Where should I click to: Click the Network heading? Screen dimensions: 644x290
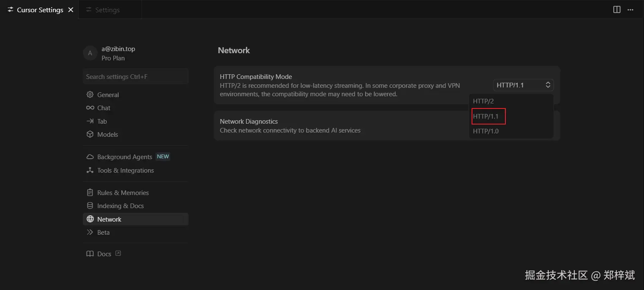(x=234, y=50)
